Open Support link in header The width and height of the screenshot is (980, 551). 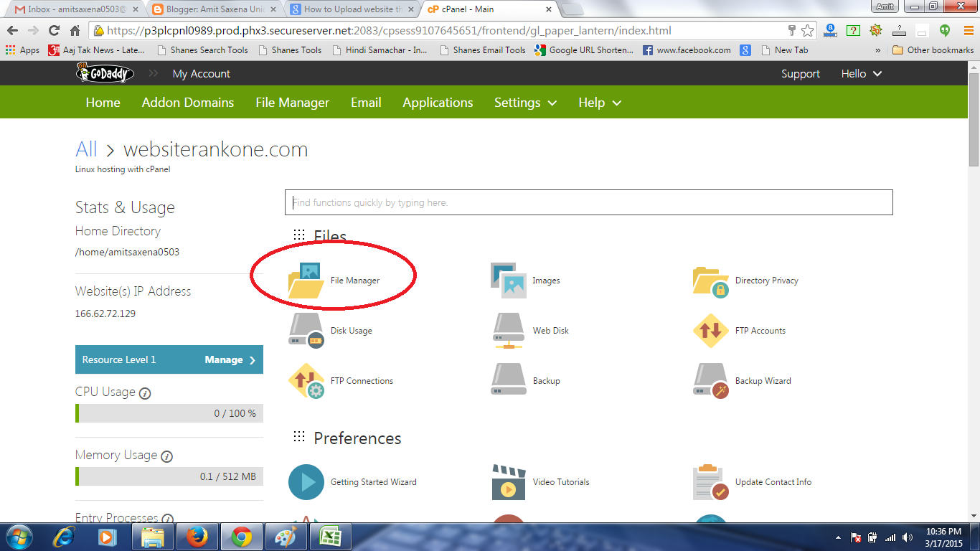point(801,74)
